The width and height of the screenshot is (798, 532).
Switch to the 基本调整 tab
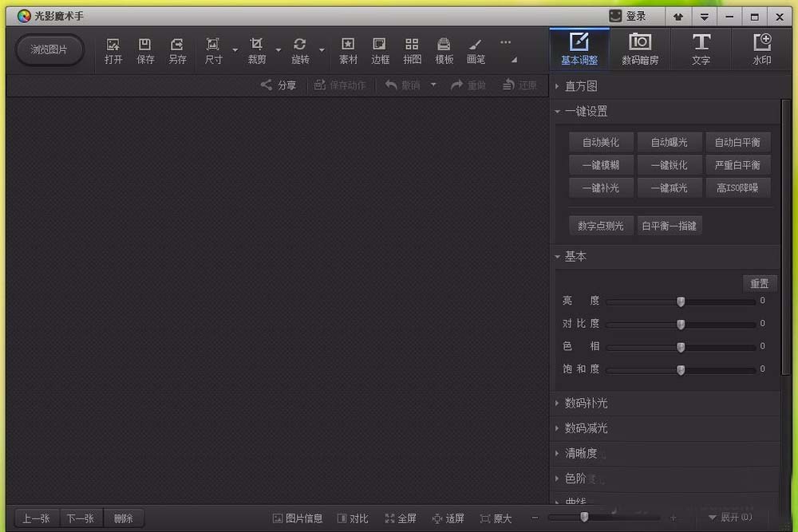(x=579, y=49)
